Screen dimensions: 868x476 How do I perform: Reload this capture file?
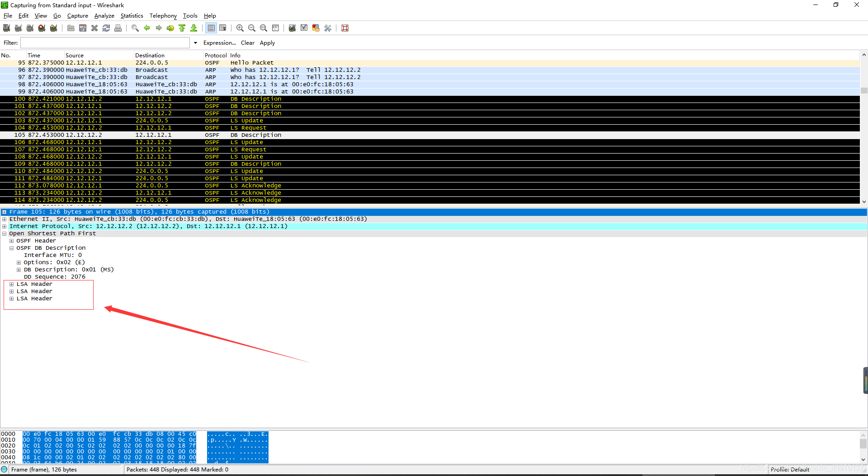106,28
